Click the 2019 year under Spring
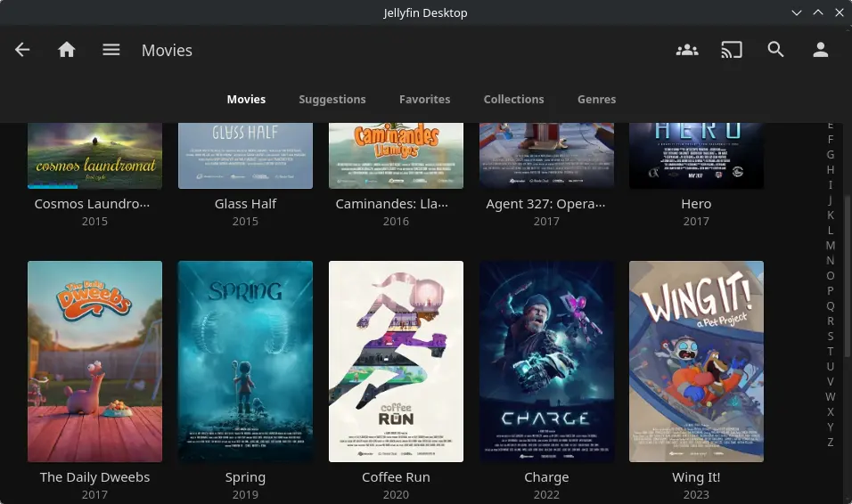Screen dimensions: 852x504 pos(245,495)
